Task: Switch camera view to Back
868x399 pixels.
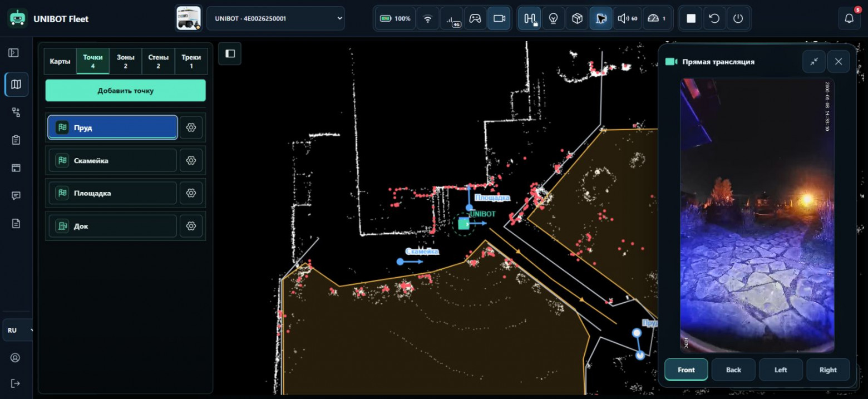Action: click(x=733, y=370)
